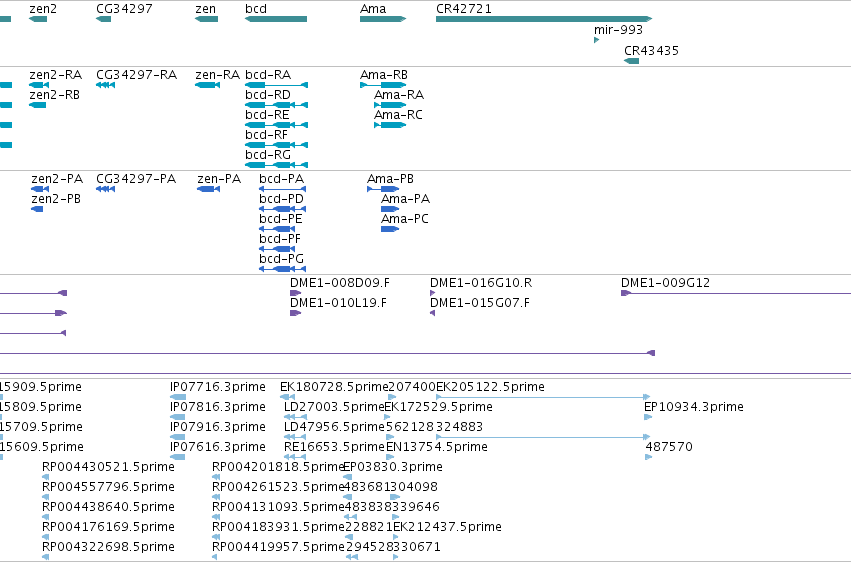The image size is (851, 562).
Task: Click the CG34297 gene glyph
Action: click(x=103, y=19)
